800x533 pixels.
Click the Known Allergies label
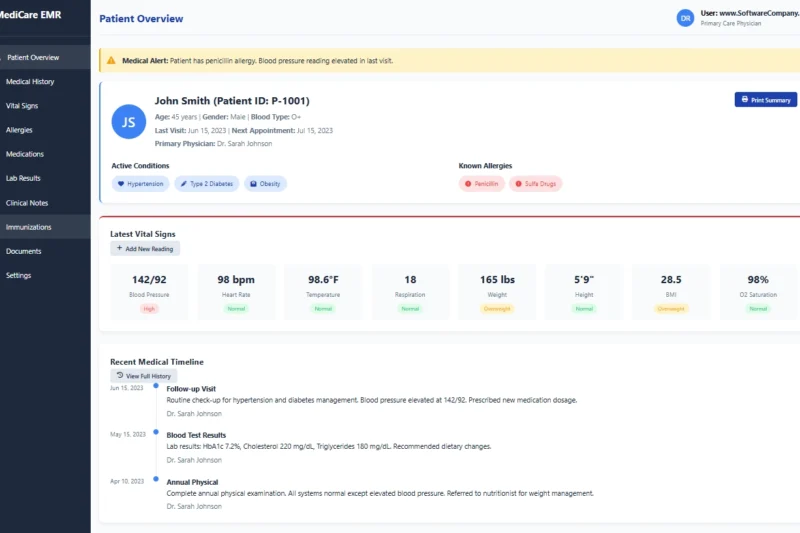pos(485,166)
